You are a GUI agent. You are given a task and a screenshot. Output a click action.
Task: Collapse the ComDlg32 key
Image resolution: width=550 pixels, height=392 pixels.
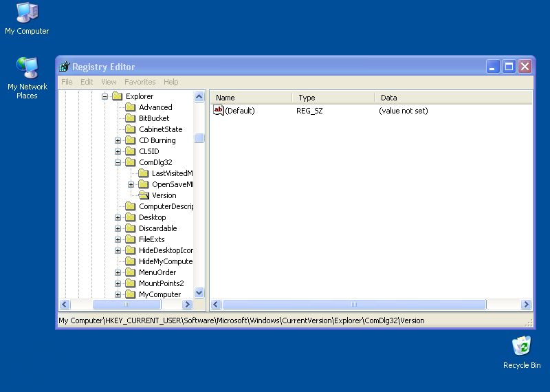pyautogui.click(x=118, y=162)
